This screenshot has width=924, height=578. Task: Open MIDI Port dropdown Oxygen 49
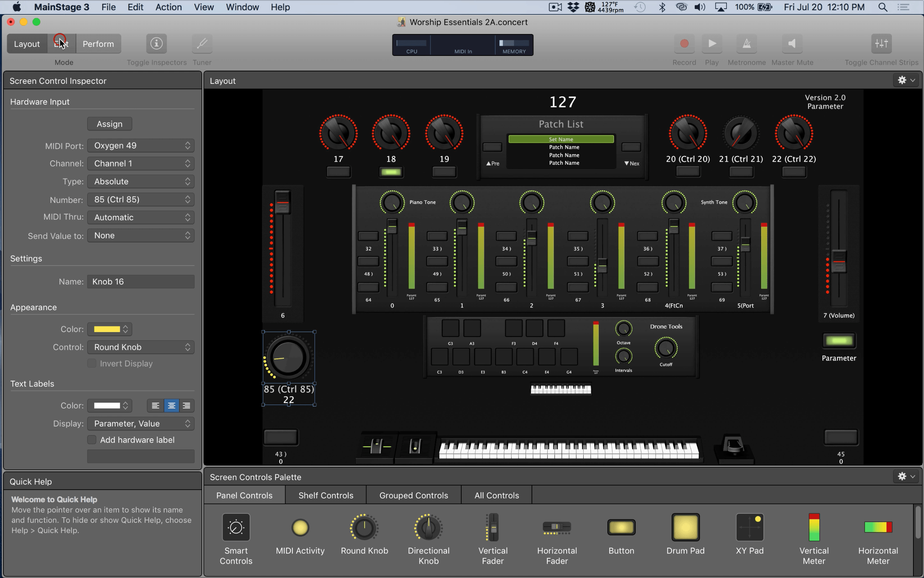[141, 145]
